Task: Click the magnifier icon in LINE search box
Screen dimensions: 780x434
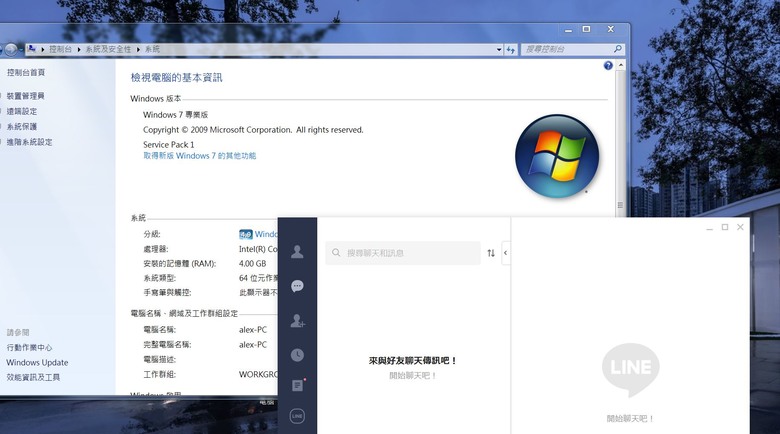Action: pyautogui.click(x=336, y=253)
